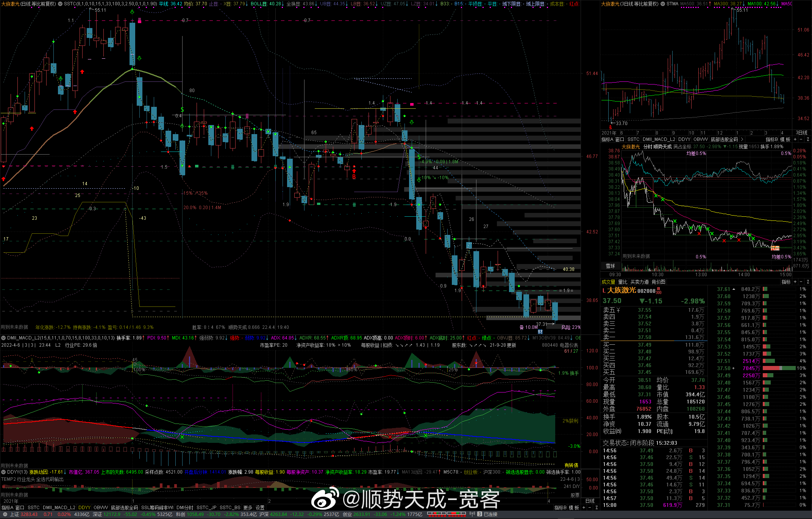Select SSTC_BS tab

click(x=230, y=508)
